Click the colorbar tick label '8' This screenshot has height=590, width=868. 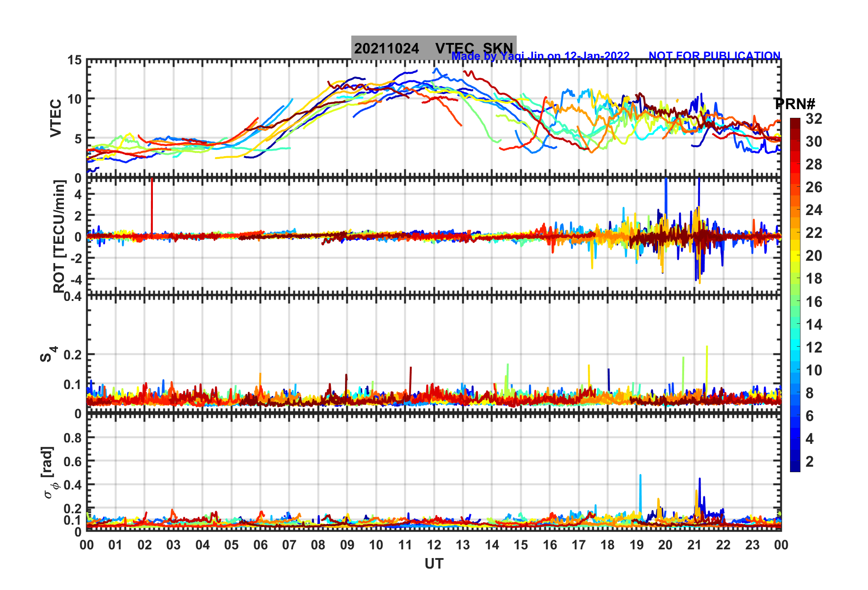[810, 393]
